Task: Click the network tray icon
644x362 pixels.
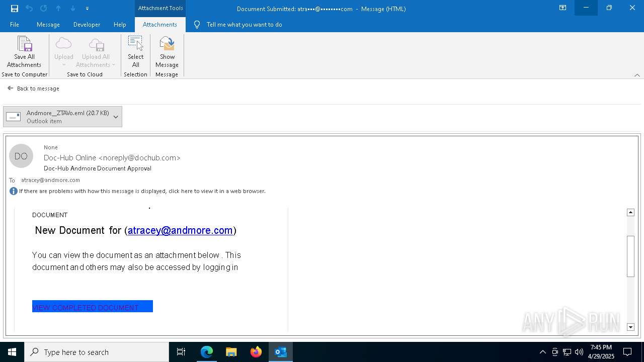Action: click(567, 352)
